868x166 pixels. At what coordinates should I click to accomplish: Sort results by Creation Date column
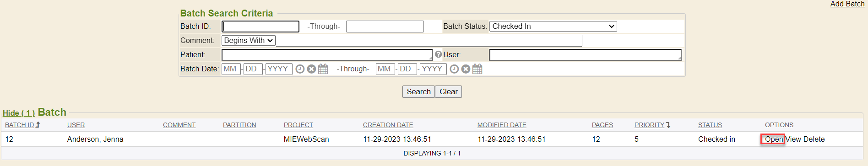[x=388, y=125]
